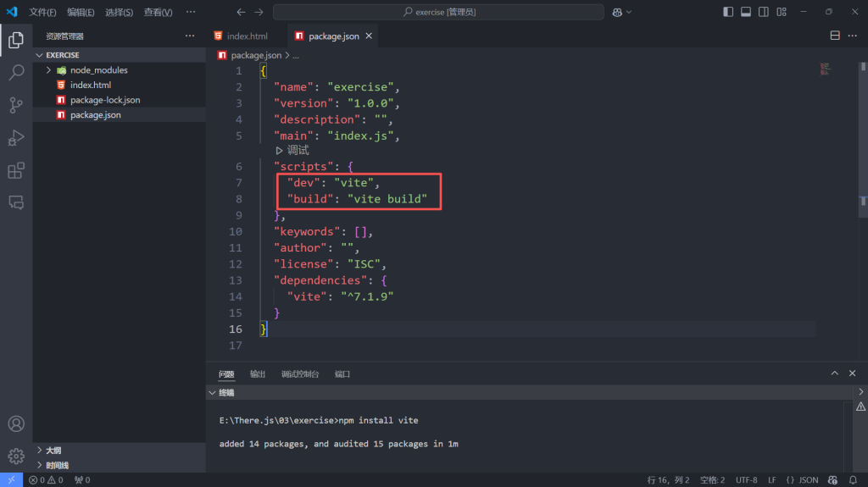This screenshot has height=487, width=868.
Task: Toggle the primary side bar layout button
Action: 728,12
